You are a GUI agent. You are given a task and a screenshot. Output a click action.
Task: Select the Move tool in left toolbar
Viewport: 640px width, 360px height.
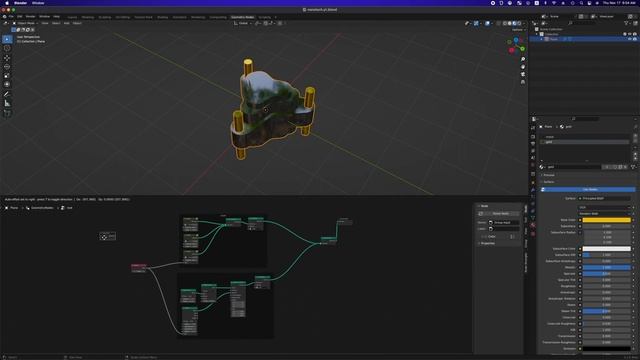pos(7,58)
